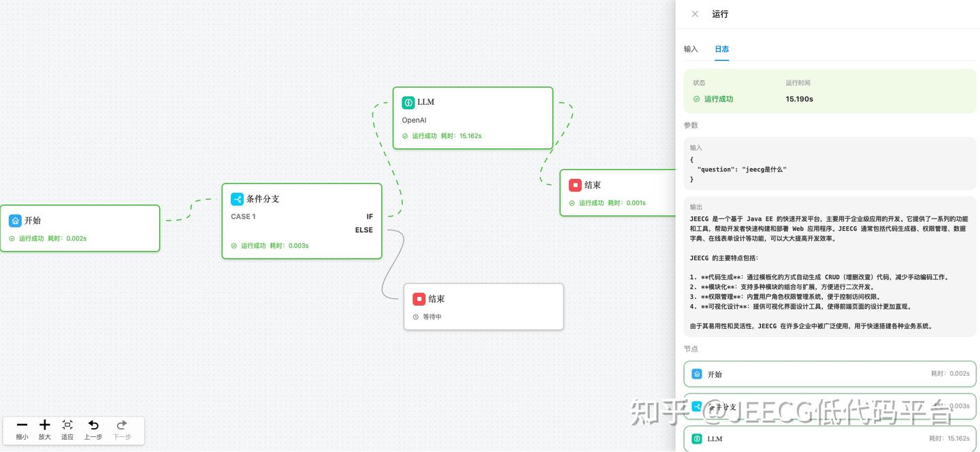Click the clock icon next to 等待中

(416, 317)
